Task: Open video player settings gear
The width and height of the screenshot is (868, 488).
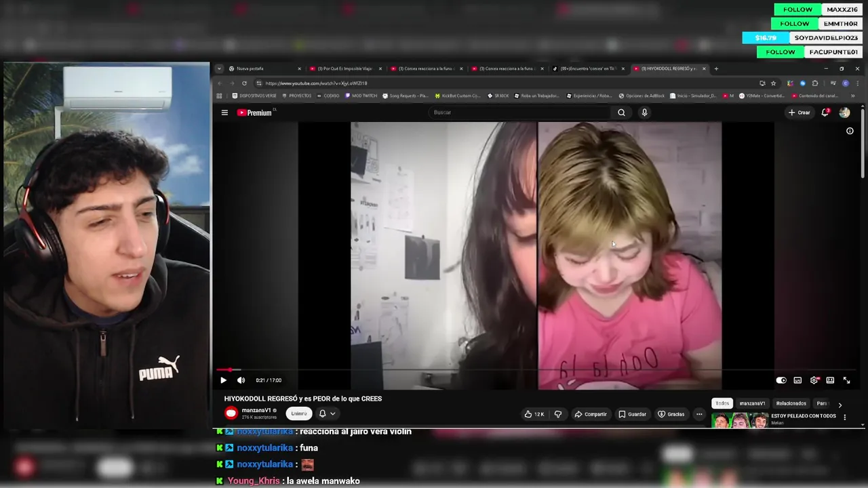Action: click(814, 380)
